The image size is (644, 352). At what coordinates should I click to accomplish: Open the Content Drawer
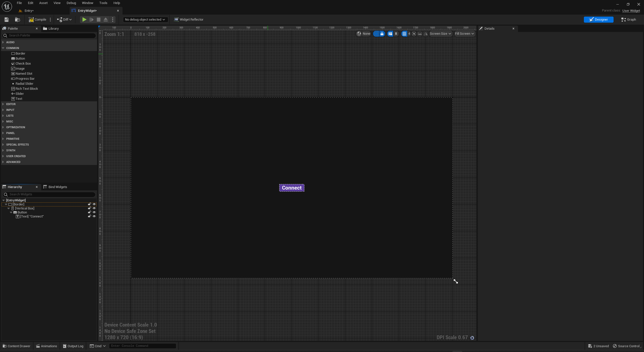pos(16,346)
